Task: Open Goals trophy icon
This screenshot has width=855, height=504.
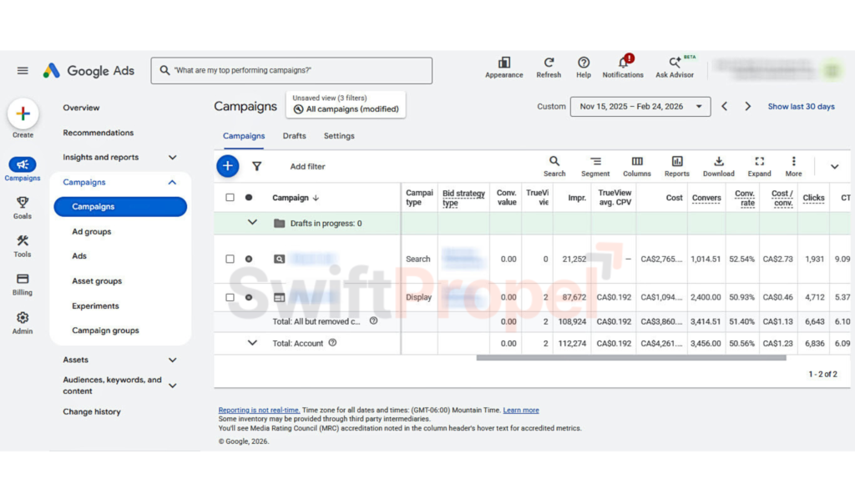Action: click(23, 208)
